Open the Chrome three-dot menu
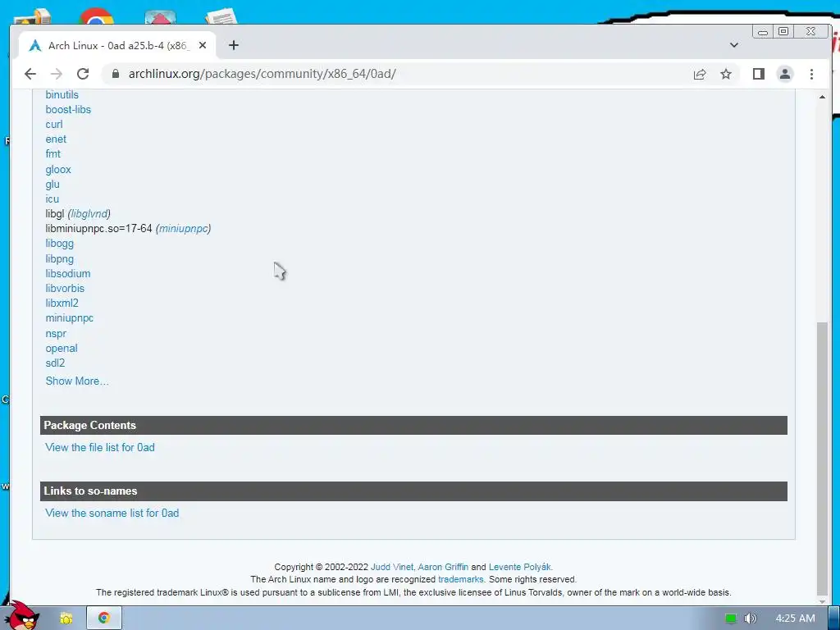The height and width of the screenshot is (630, 840). pos(811,74)
